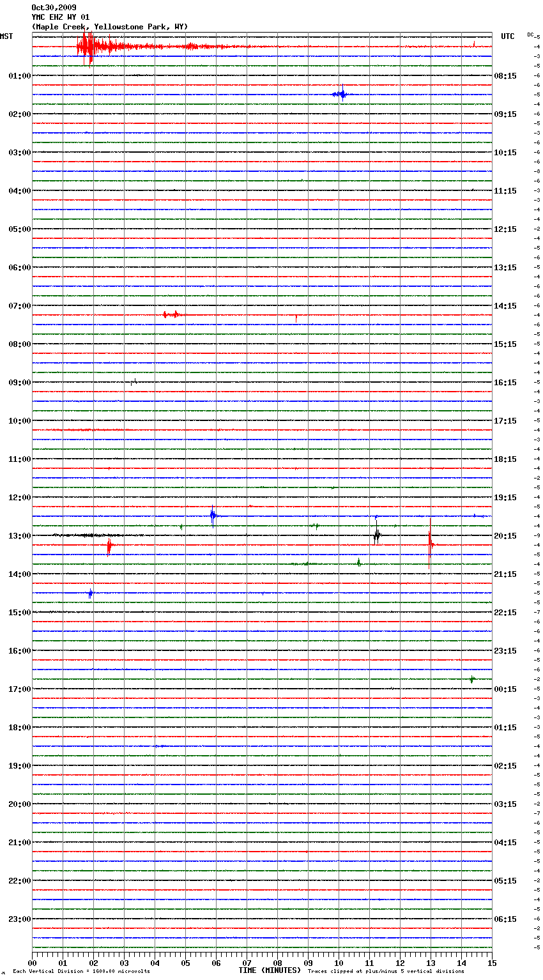Image resolution: width=543 pixels, height=980 pixels.
Task: Click the "08:15" UTC time label
Action: point(505,76)
